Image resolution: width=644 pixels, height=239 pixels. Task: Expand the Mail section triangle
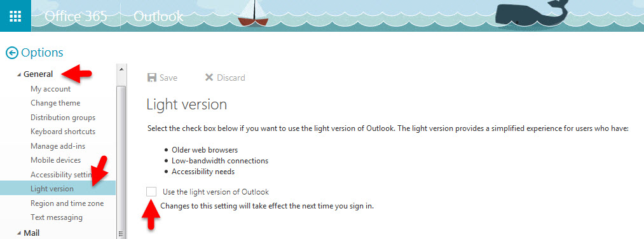point(19,233)
